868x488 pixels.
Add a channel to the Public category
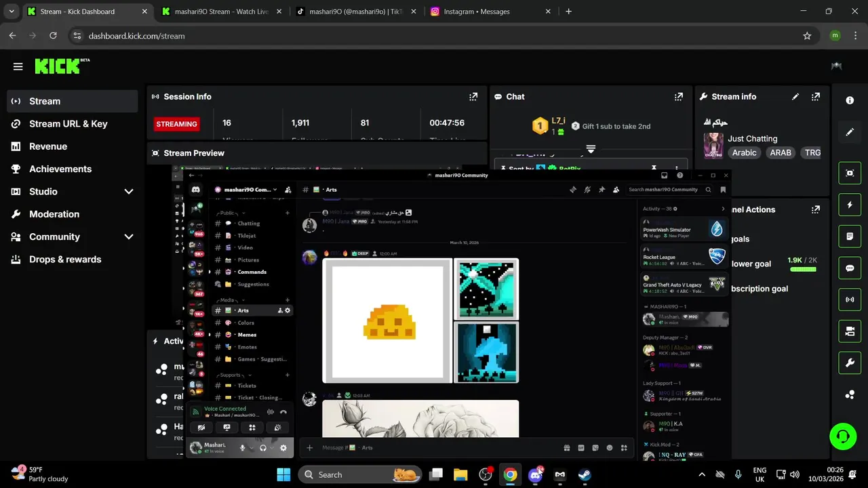point(288,213)
